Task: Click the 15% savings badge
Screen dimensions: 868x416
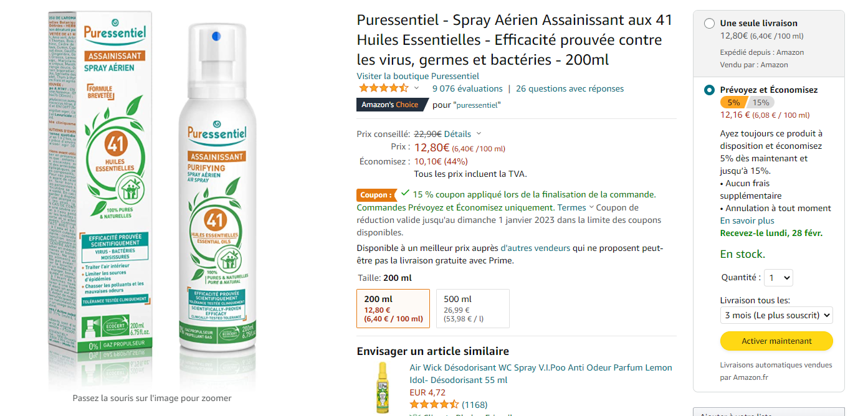Action: pos(760,103)
